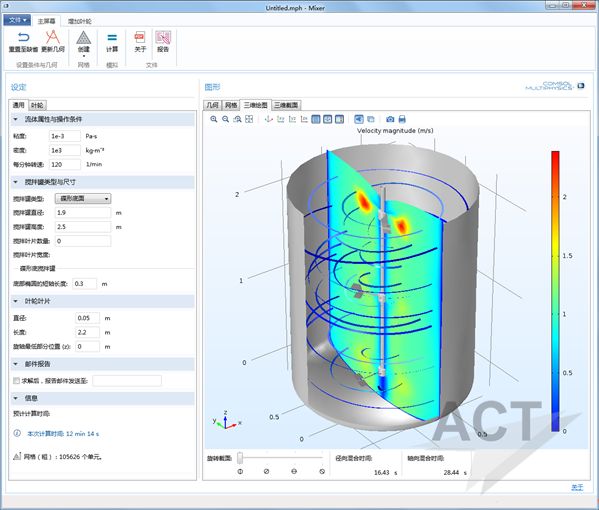The image size is (599, 510).
Task: Click the triangle mesh create icon
Action: (x=83, y=38)
